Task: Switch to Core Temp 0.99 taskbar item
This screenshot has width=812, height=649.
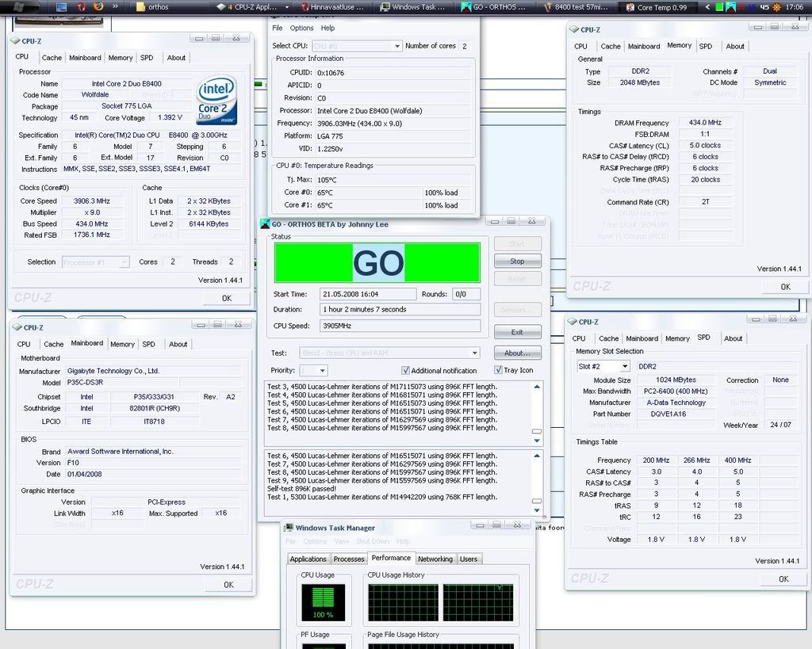Action: 657,7
